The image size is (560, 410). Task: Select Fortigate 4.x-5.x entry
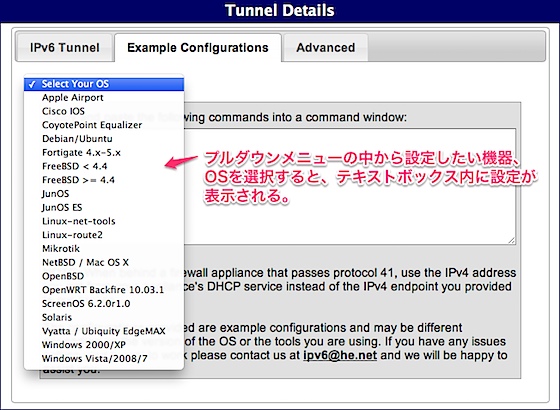(x=104, y=152)
